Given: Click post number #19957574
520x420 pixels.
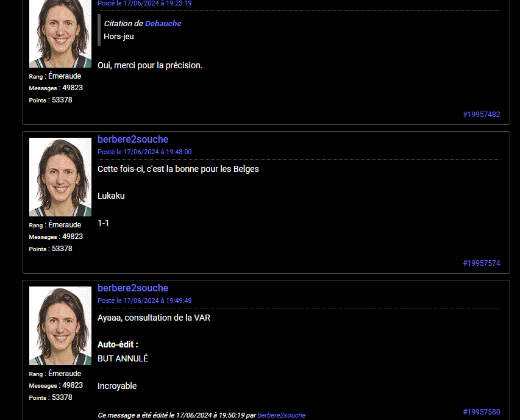Looking at the screenshot, I should click(482, 263).
